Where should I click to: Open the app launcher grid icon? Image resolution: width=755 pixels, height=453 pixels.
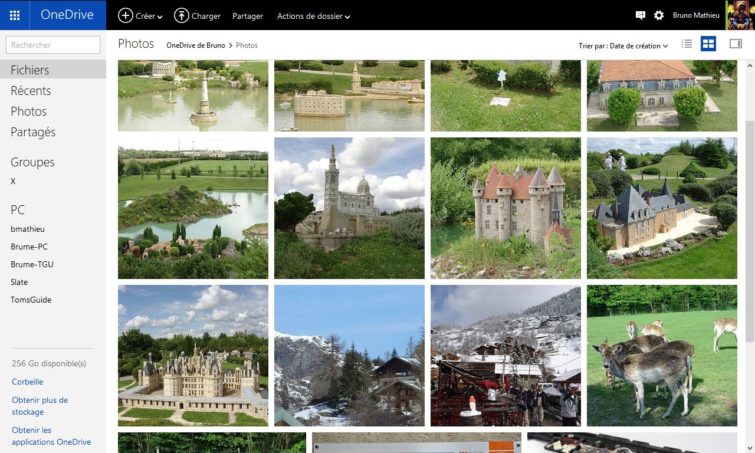click(x=15, y=15)
